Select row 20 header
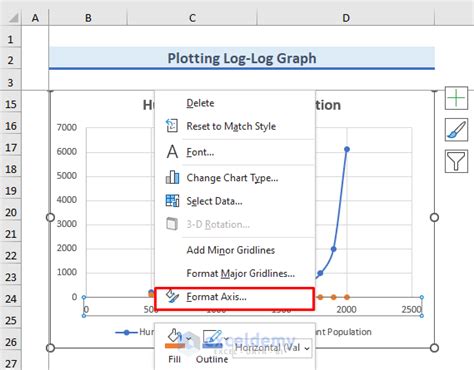This screenshot has height=370, width=474. pos(11,212)
